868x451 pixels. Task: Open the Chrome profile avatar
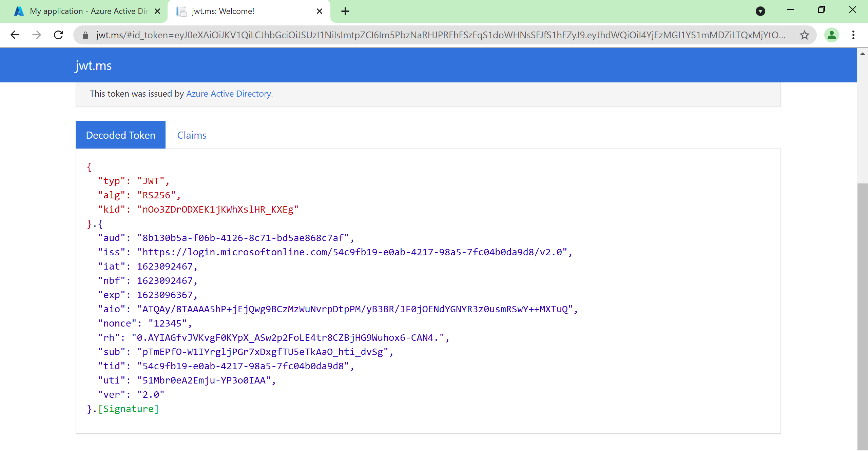[831, 35]
